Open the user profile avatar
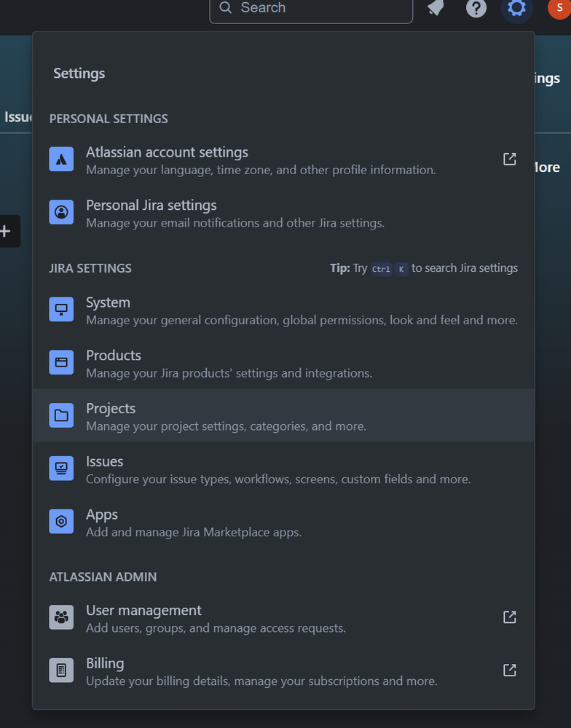Viewport: 571px width, 728px height. click(559, 8)
